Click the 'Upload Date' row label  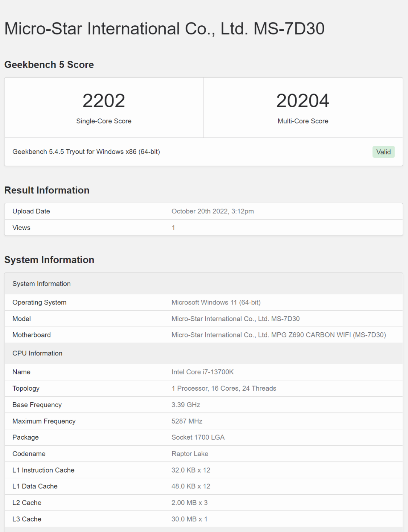click(x=31, y=211)
